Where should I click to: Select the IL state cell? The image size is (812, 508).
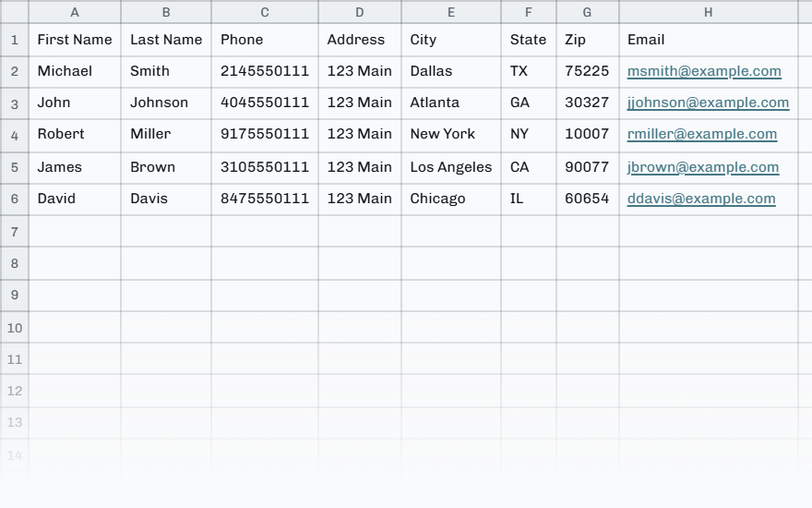(x=528, y=200)
